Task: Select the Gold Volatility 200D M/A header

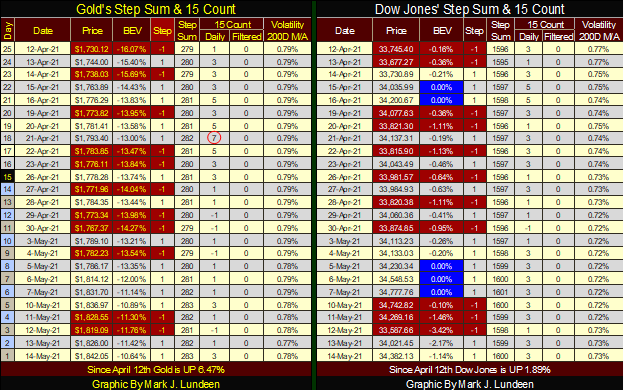Action: [287, 31]
